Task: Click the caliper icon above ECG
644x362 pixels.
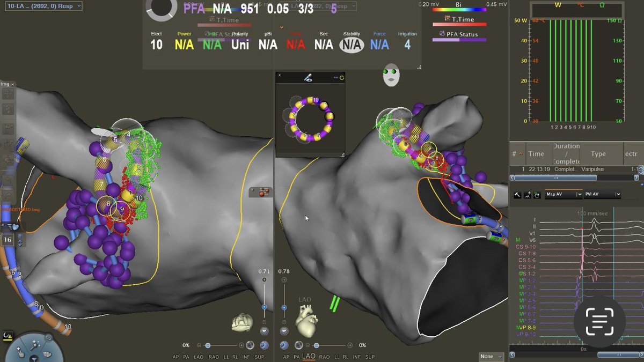Action: click(x=517, y=195)
